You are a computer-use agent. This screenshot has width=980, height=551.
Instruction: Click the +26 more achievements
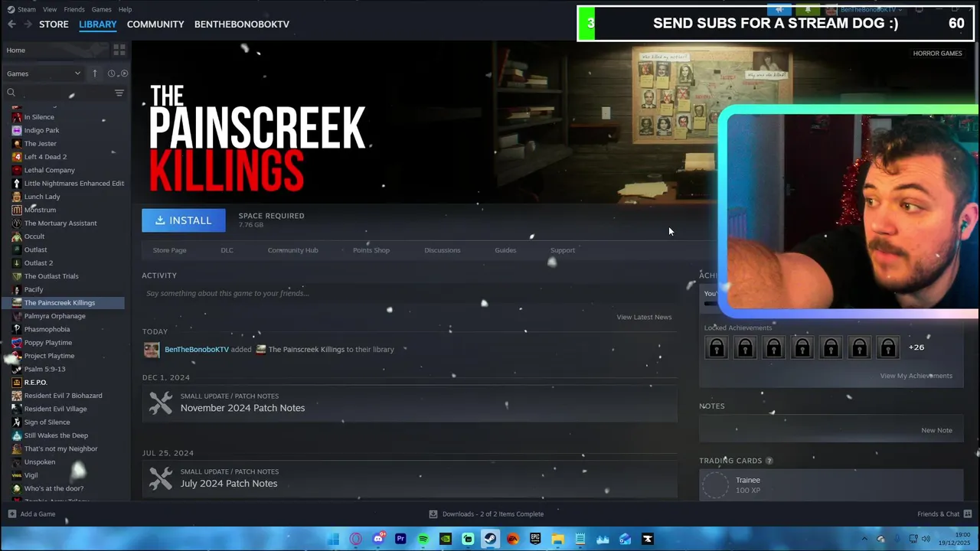click(916, 347)
